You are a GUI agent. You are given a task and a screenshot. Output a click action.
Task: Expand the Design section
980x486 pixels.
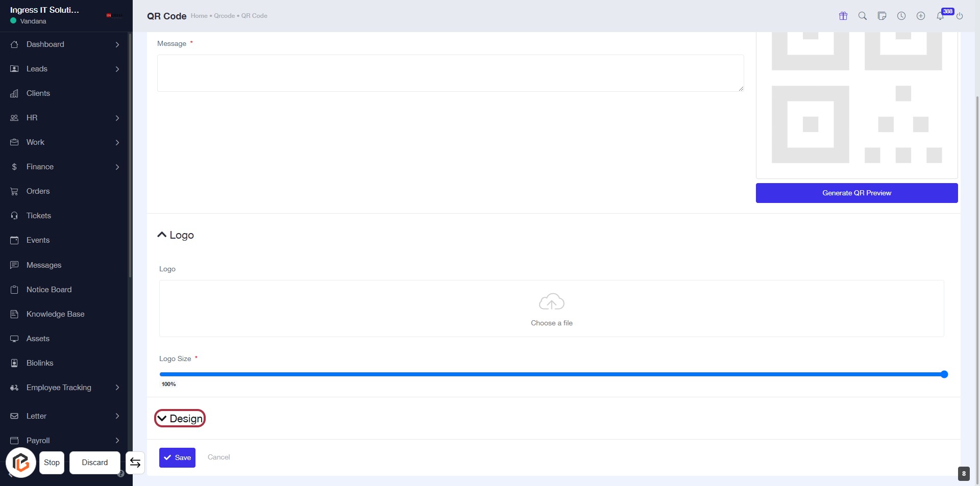[180, 419]
